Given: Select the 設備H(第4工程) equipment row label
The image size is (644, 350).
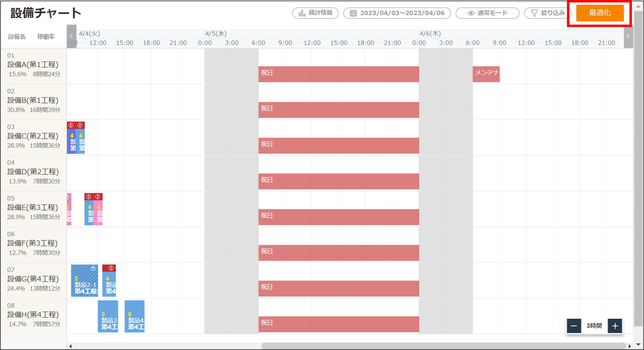Looking at the screenshot, I should (x=33, y=315).
